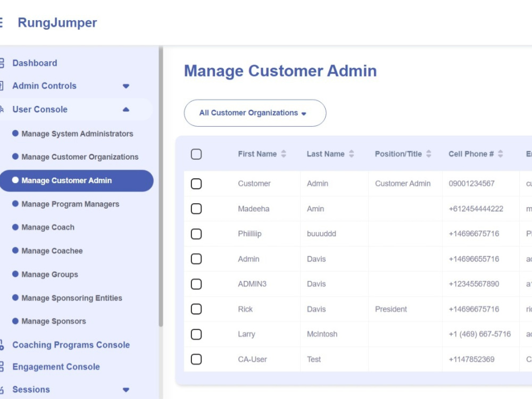Image resolution: width=532 pixels, height=399 pixels.
Task: Check the box for Madeeha Amin row
Action: pos(196,209)
